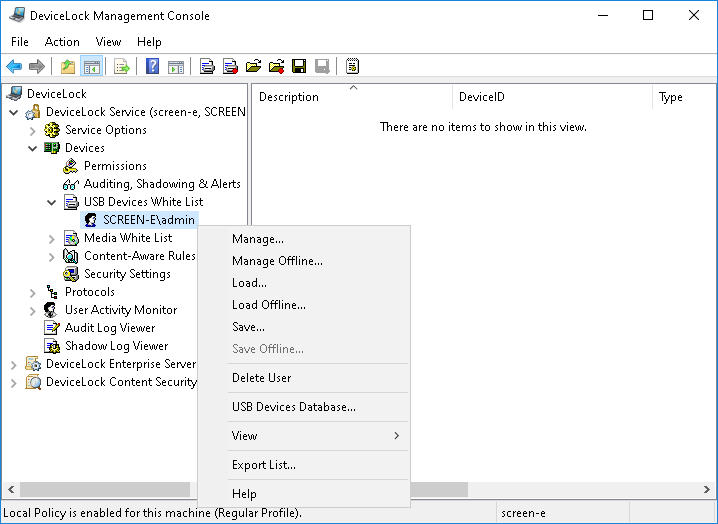The width and height of the screenshot is (718, 524).
Task: Choose Manage... from the context menu
Action: pos(258,239)
